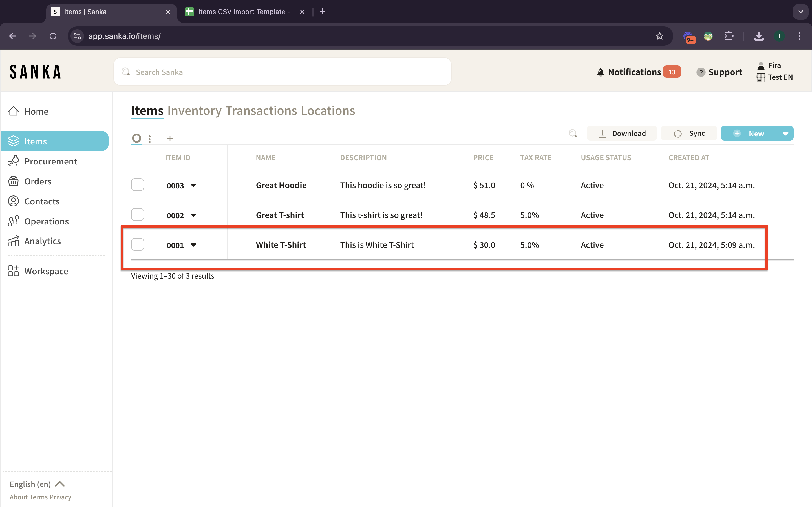
Task: Open the Analytics chart icon
Action: pos(14,241)
